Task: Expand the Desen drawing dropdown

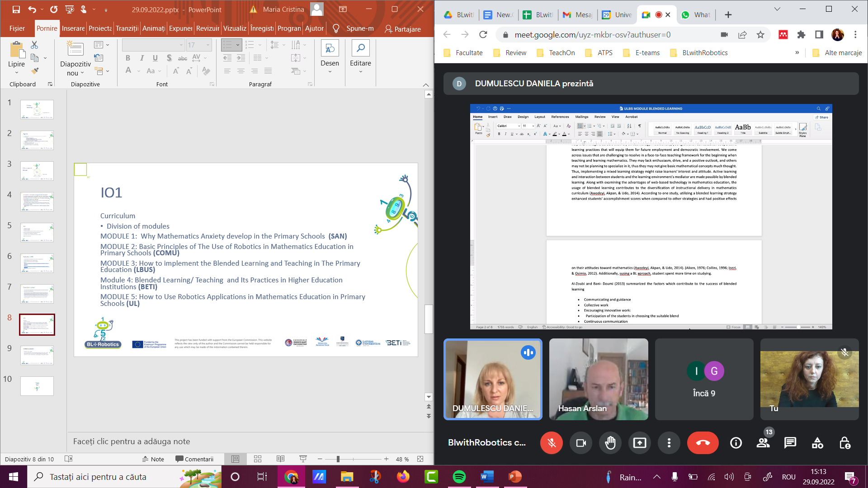Action: click(330, 71)
